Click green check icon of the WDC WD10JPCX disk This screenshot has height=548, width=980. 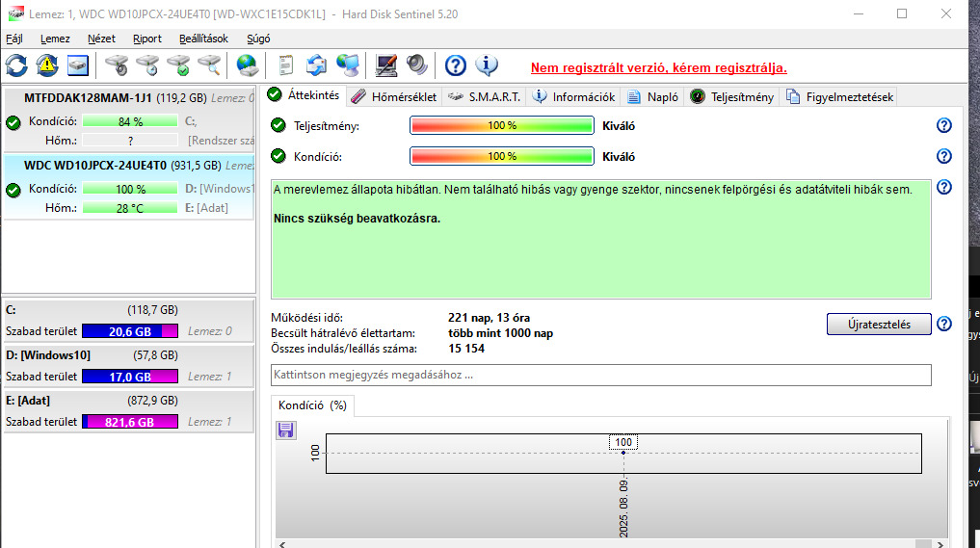tap(13, 190)
